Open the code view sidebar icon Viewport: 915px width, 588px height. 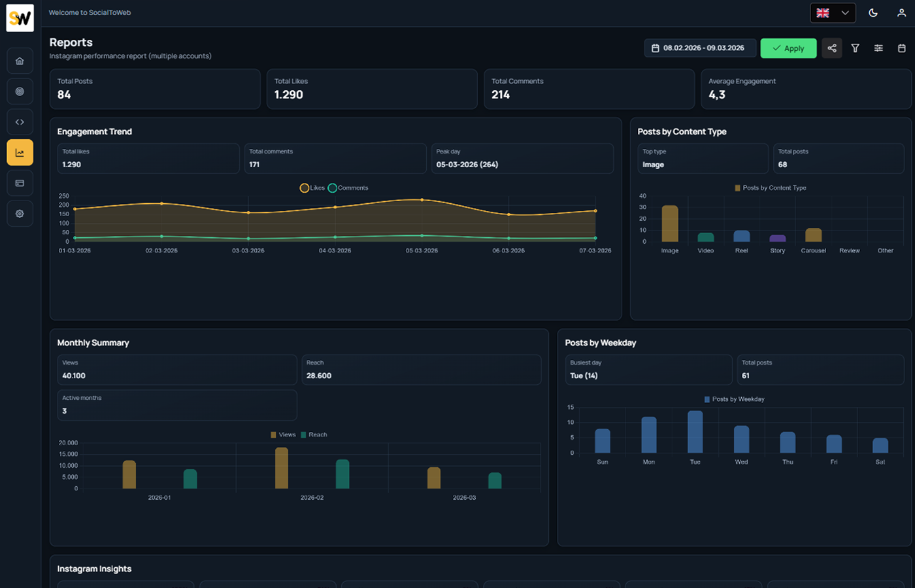click(x=20, y=122)
